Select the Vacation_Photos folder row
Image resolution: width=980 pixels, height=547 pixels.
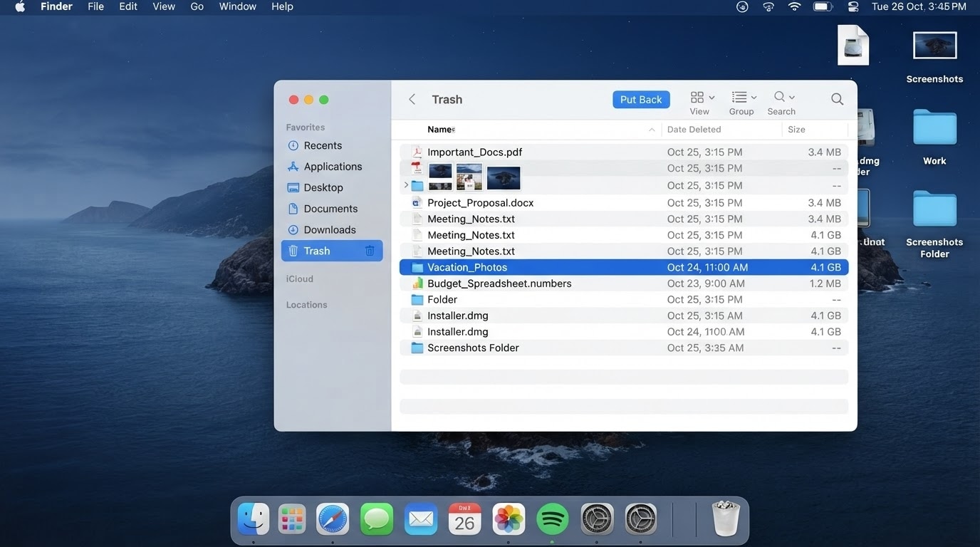(x=624, y=267)
